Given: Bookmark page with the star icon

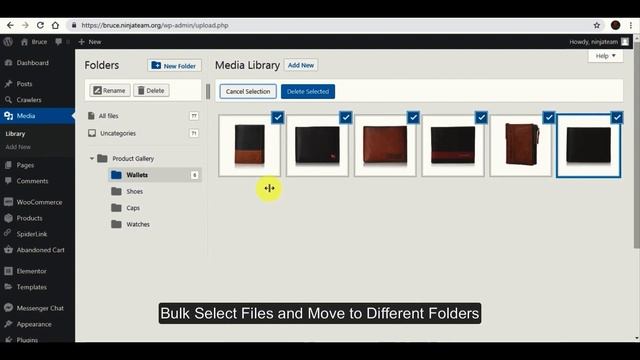Looking at the screenshot, I should click(x=597, y=25).
